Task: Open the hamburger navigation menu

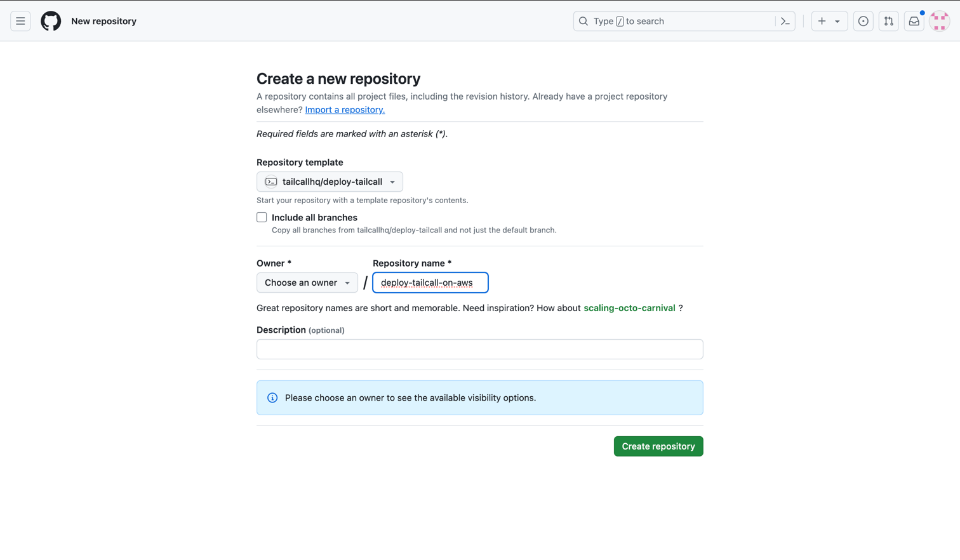Action: (x=20, y=20)
